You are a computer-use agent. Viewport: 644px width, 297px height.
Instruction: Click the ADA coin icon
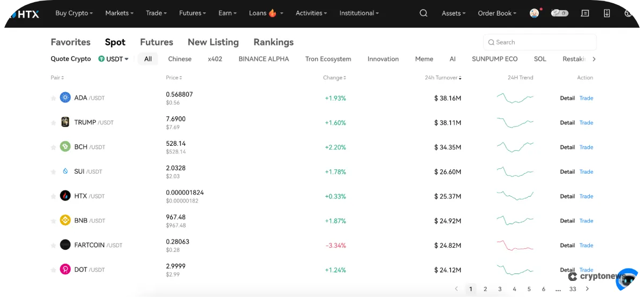pos(65,98)
